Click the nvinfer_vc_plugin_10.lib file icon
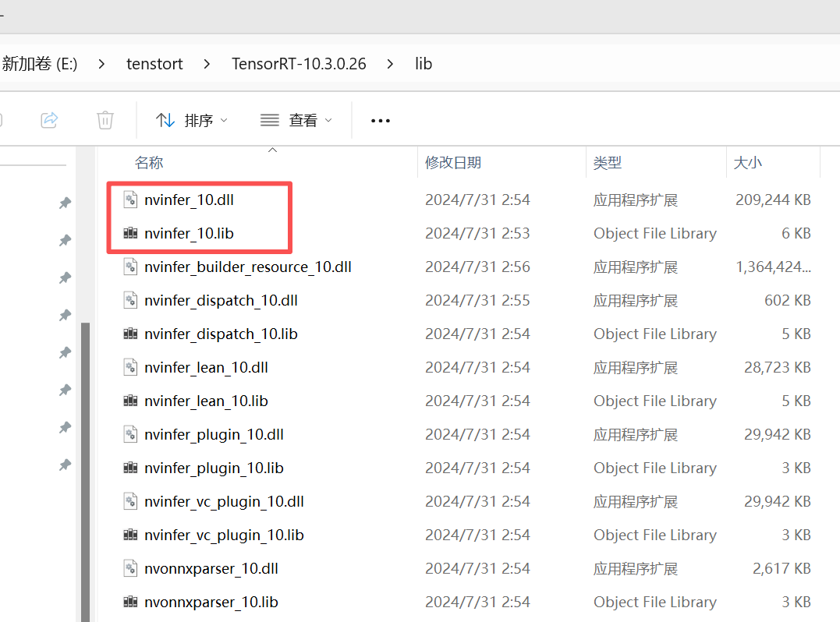Screen dimensions: 840x622 [130, 535]
